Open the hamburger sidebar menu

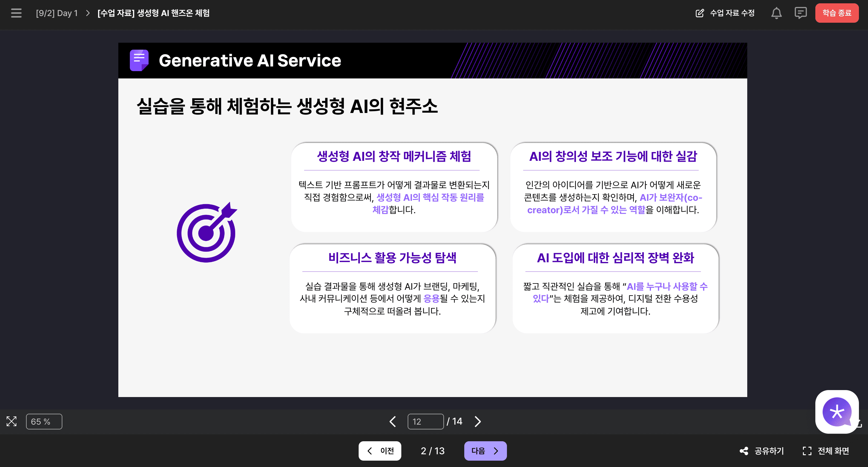(16, 13)
